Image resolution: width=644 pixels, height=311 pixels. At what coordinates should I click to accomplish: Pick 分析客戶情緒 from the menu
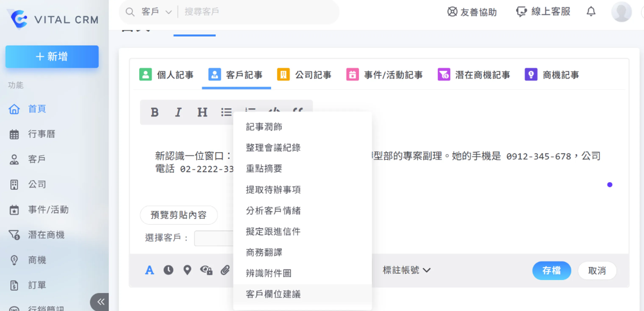[x=303, y=211]
